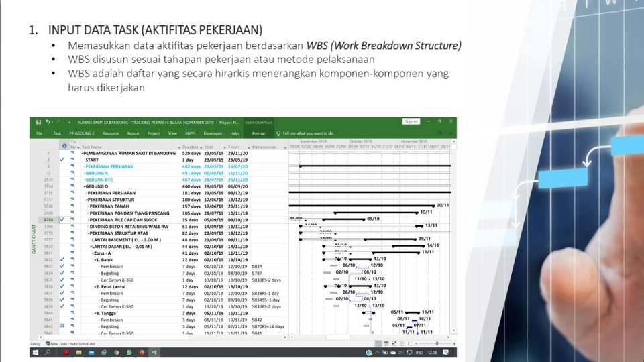This screenshot has height=362, width=644.
Task: Click the Gantt chart scroll-down arrow
Action: [x=454, y=330]
